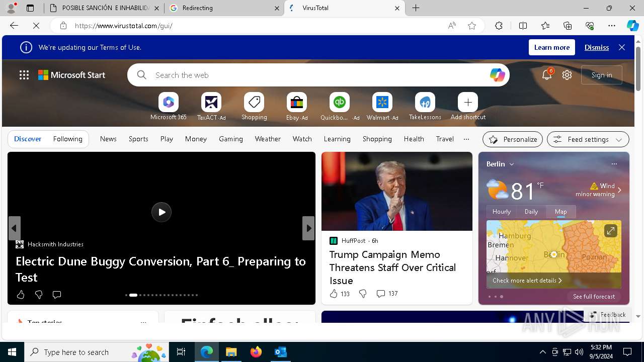This screenshot has width=644, height=362.
Task: Click the Sign in button
Action: coord(602,75)
